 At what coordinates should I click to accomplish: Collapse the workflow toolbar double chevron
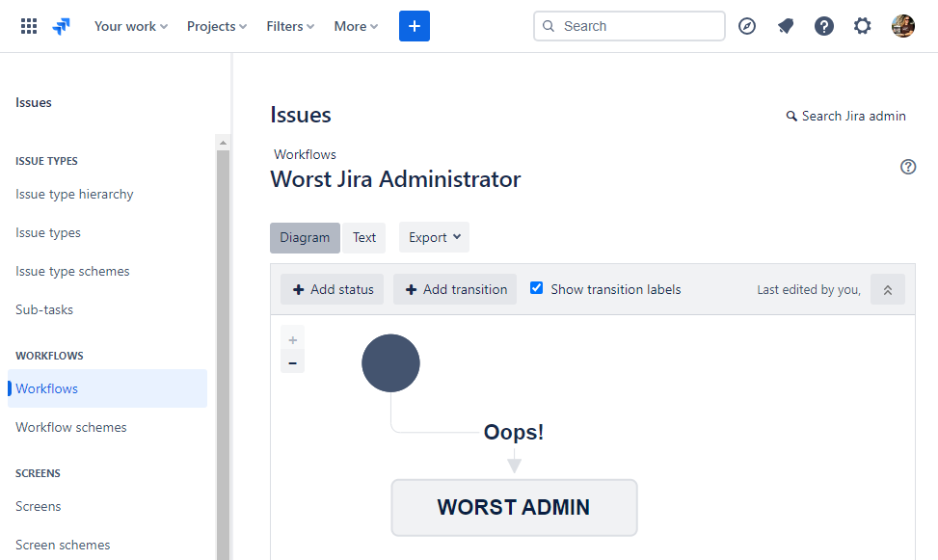click(x=888, y=289)
